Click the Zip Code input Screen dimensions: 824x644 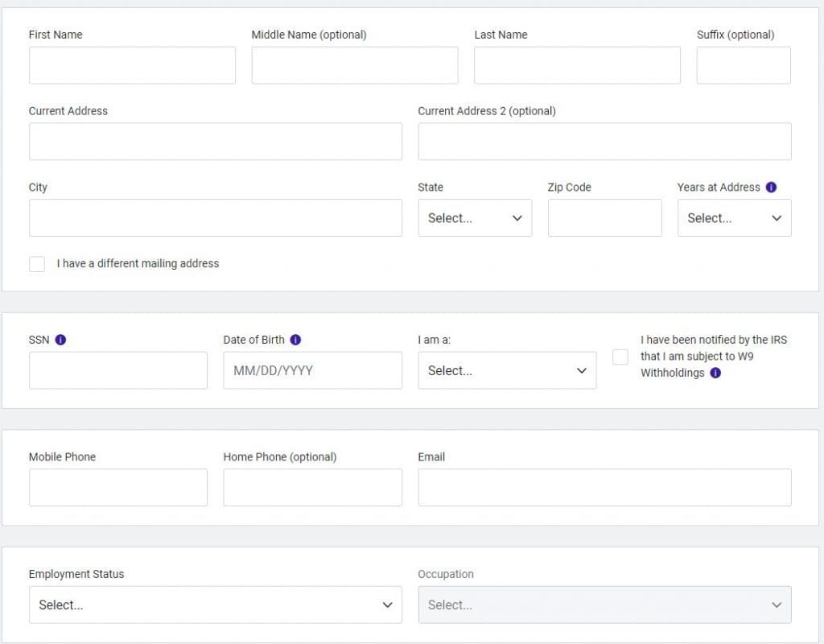605,217
